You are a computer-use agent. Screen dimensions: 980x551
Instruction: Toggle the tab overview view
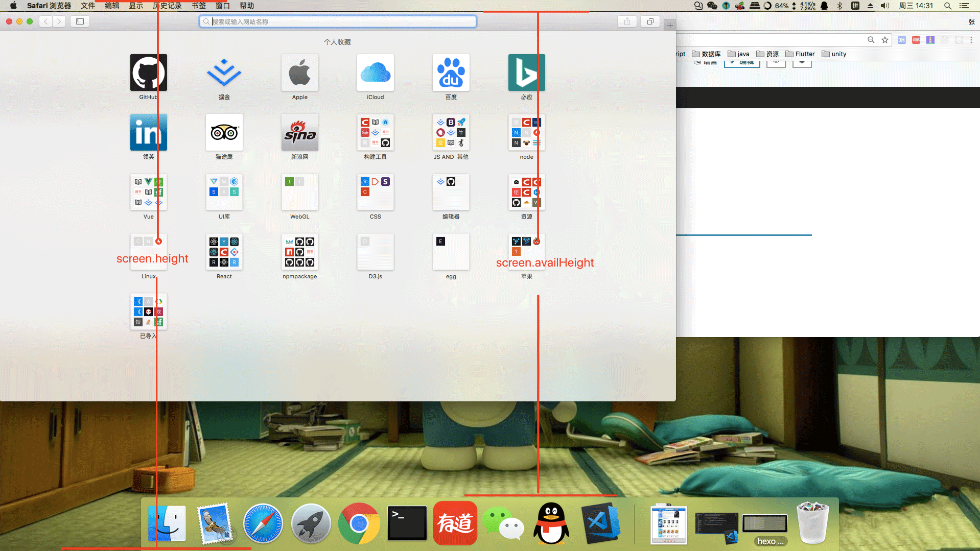pos(650,21)
